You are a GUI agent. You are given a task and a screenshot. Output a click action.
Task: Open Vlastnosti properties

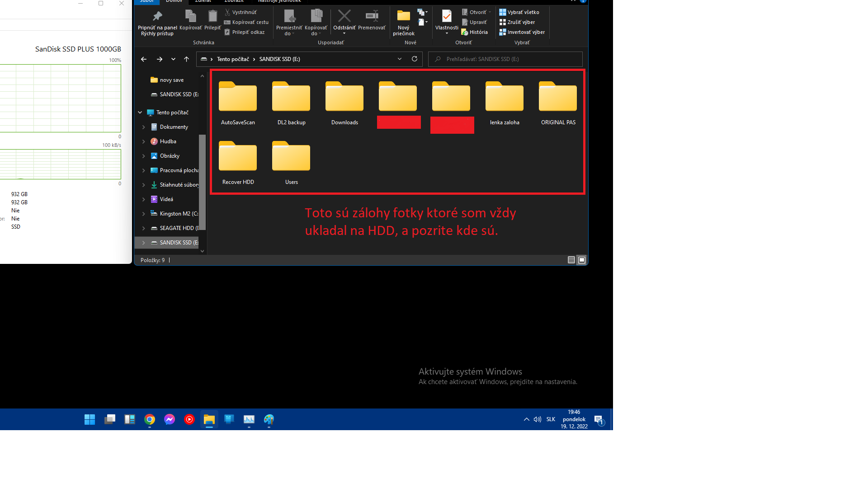pyautogui.click(x=446, y=17)
